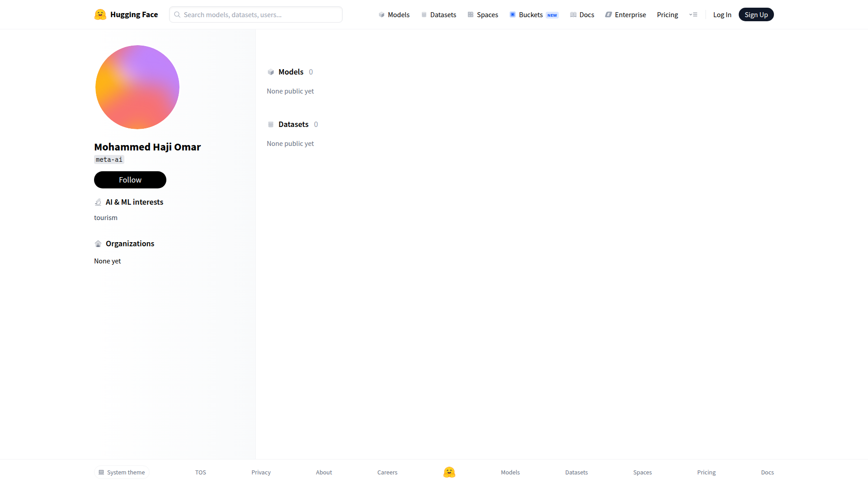Screen dimensions: 868x488
Task: Click the Datasets section icon in profile
Action: point(271,124)
